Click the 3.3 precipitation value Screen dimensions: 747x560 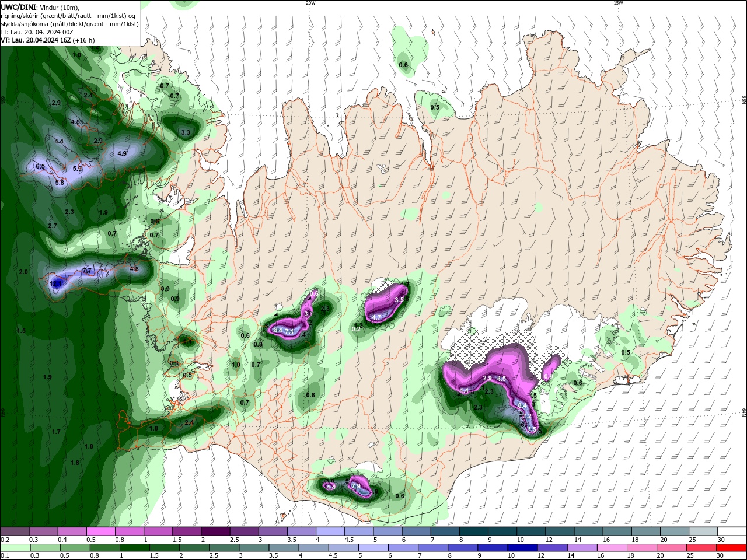(186, 133)
